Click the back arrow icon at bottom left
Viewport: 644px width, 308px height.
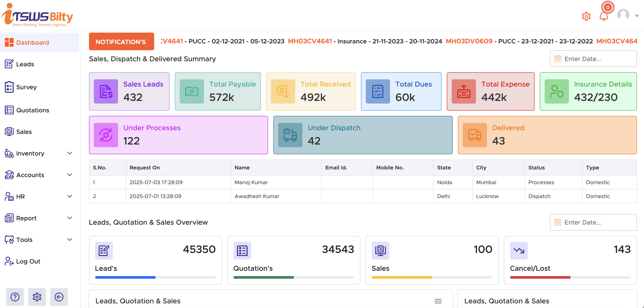(x=59, y=297)
